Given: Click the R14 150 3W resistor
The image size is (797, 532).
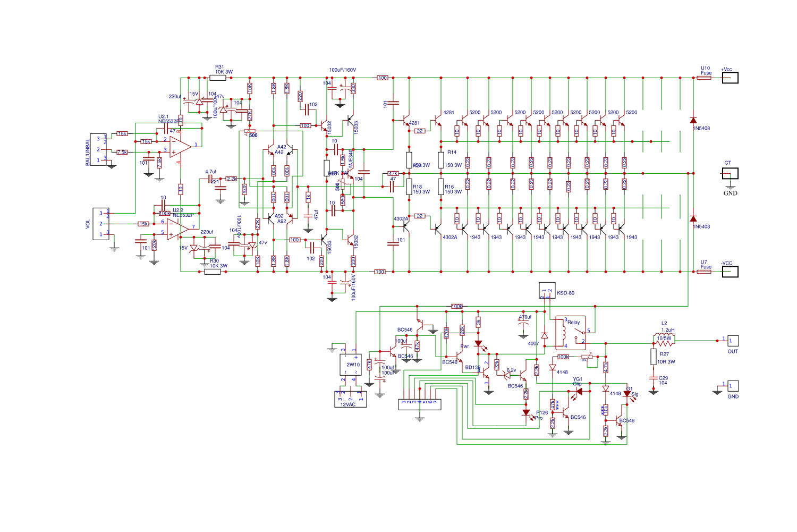Looking at the screenshot, I should click(441, 160).
